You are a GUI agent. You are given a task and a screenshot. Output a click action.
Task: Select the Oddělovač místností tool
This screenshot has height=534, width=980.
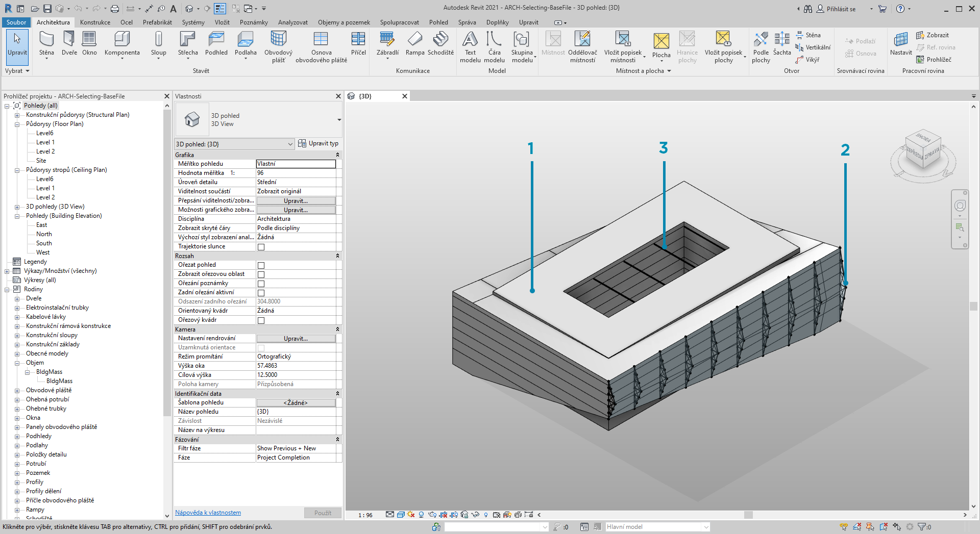582,47
